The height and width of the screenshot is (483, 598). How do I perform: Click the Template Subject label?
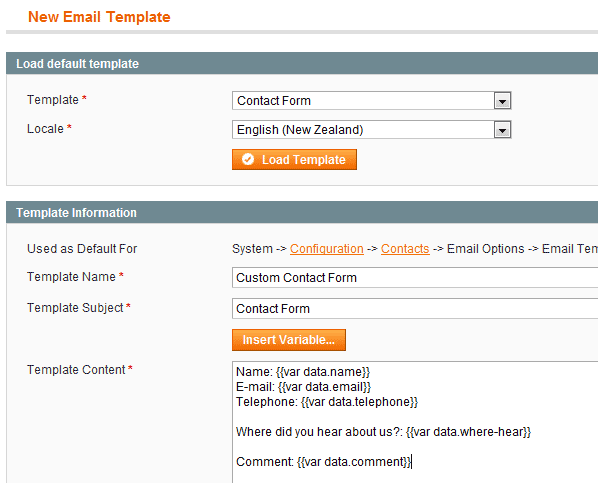coord(75,308)
